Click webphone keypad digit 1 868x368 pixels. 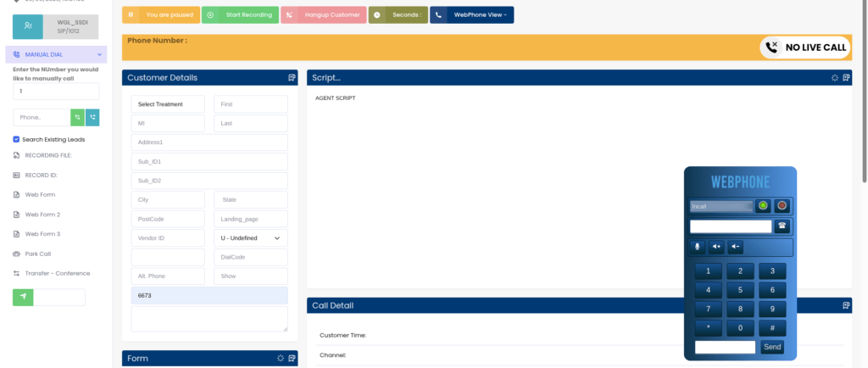point(708,271)
